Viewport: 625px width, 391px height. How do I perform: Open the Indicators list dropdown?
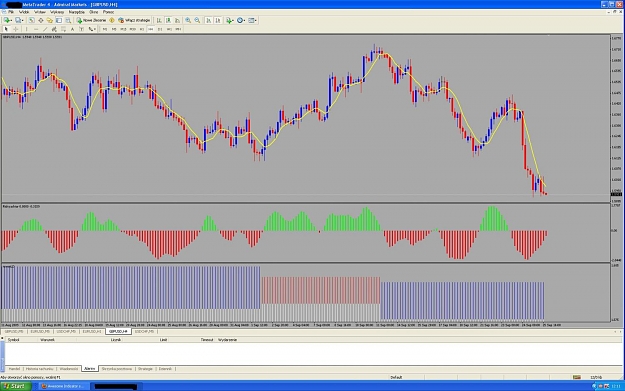click(230, 20)
